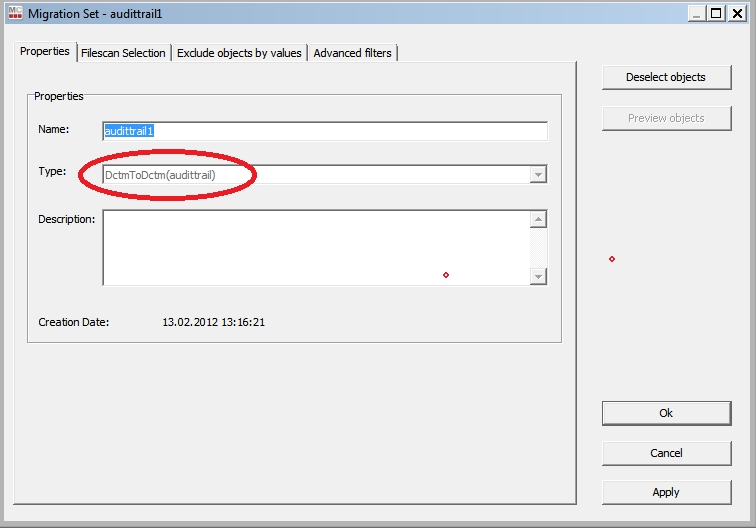Image resolution: width=756 pixels, height=528 pixels.
Task: Confirm the dialog with Ok
Action: 666,413
